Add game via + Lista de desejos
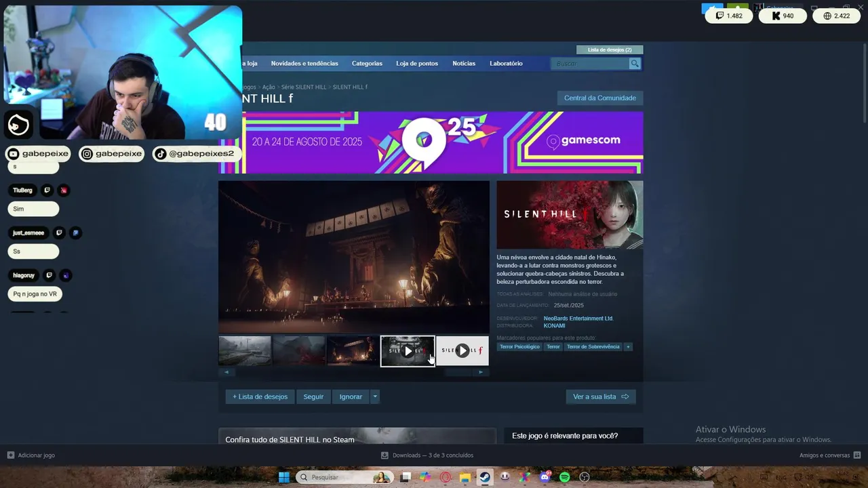Screen dimensions: 868x488 pos(260,396)
